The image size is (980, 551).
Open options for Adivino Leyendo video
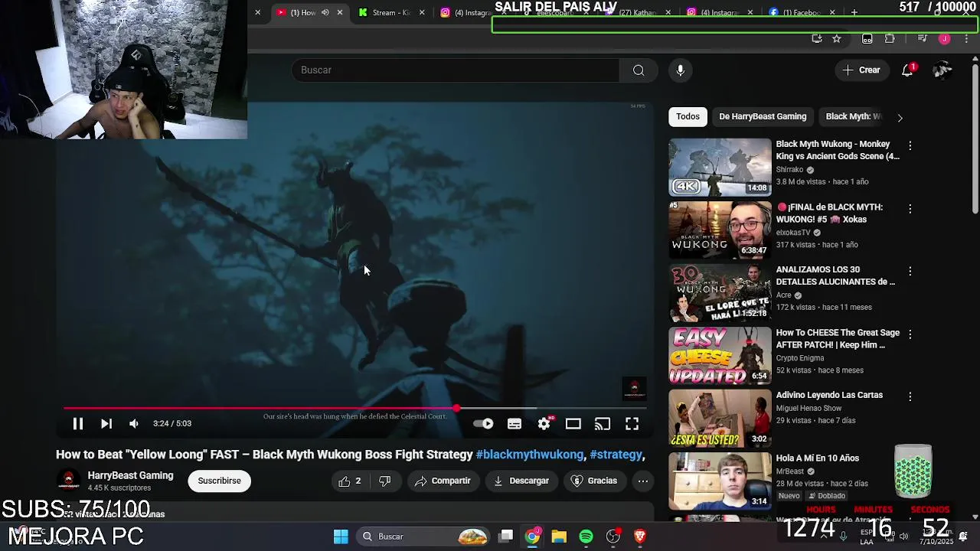pos(910,396)
